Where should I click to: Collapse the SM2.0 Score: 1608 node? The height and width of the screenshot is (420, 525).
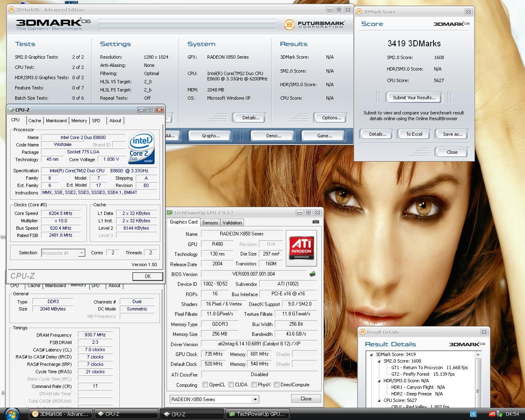pos(379,361)
